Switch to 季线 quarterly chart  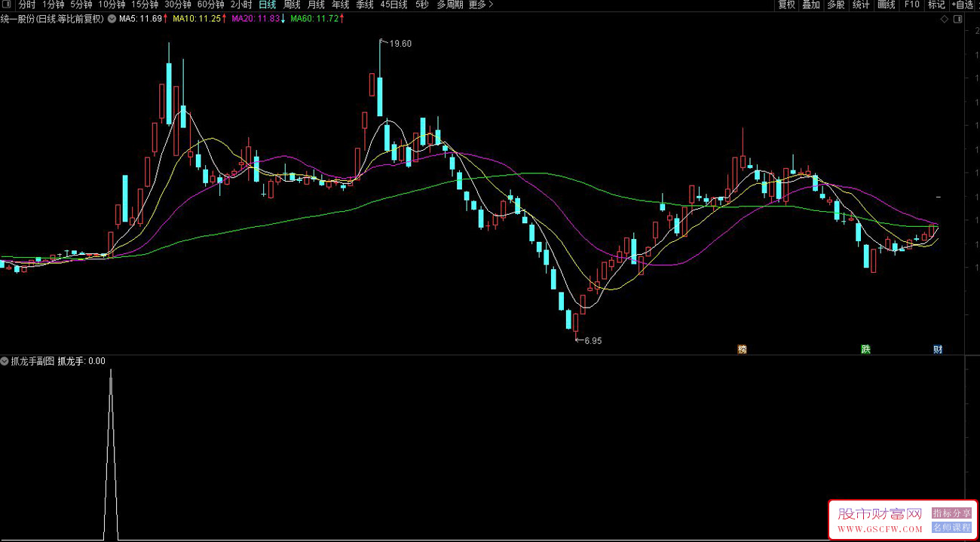[x=365, y=5]
